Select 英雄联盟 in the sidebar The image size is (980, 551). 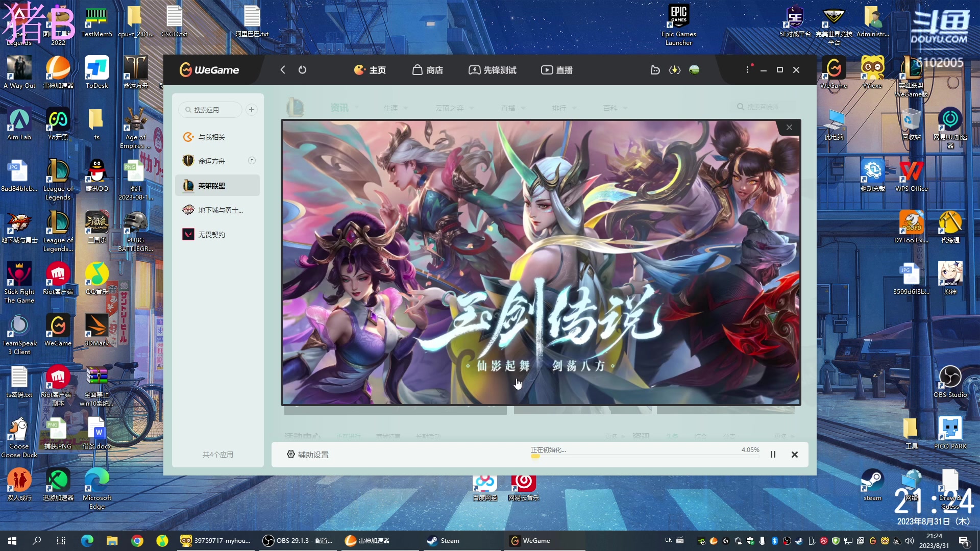click(217, 186)
